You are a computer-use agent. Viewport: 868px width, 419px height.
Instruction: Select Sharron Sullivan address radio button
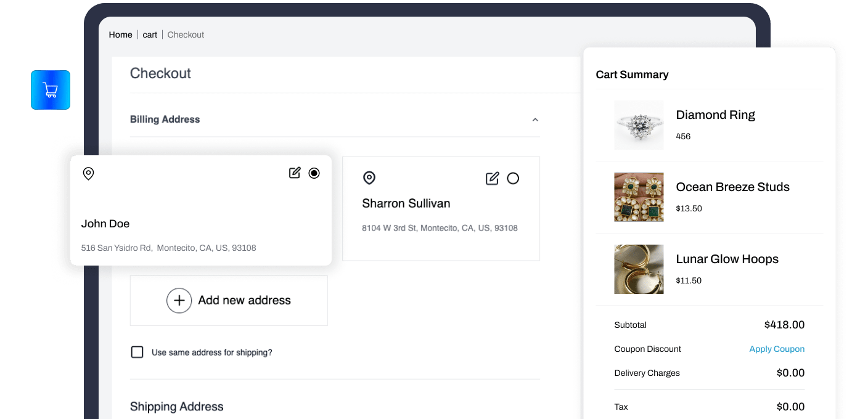[x=513, y=179]
